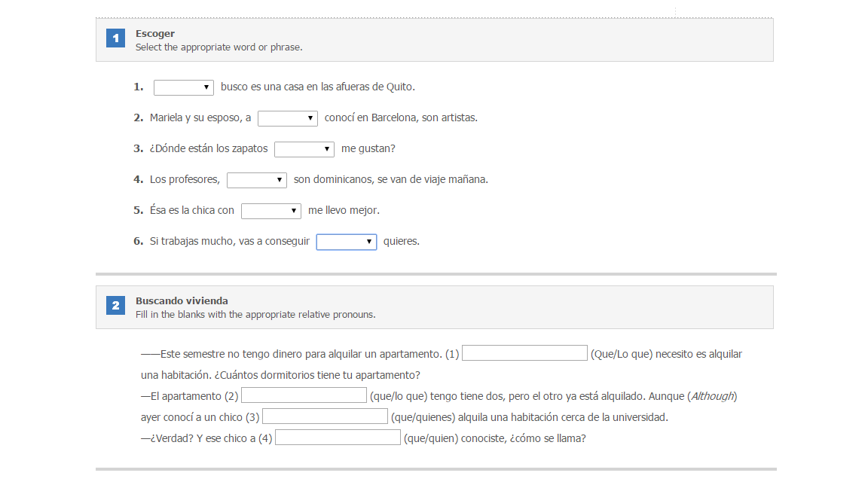
Task: Focus blank (2) after "El apartamento"
Action: point(304,395)
